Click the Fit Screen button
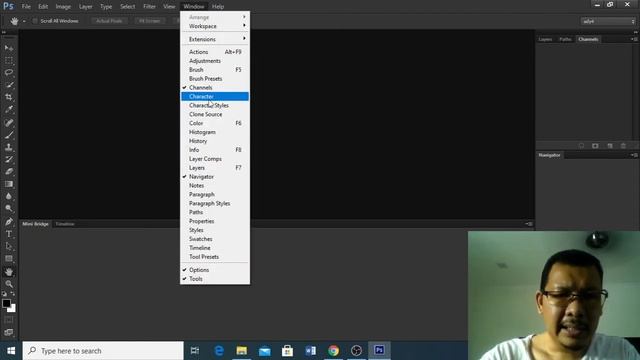 coord(150,21)
